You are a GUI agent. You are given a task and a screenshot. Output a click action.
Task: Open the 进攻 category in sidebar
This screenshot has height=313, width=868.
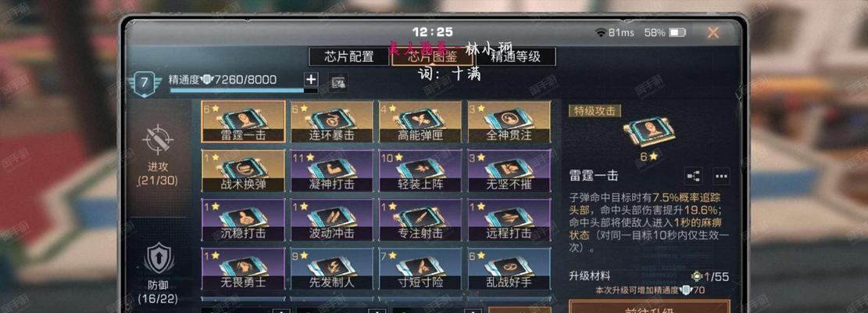(159, 155)
